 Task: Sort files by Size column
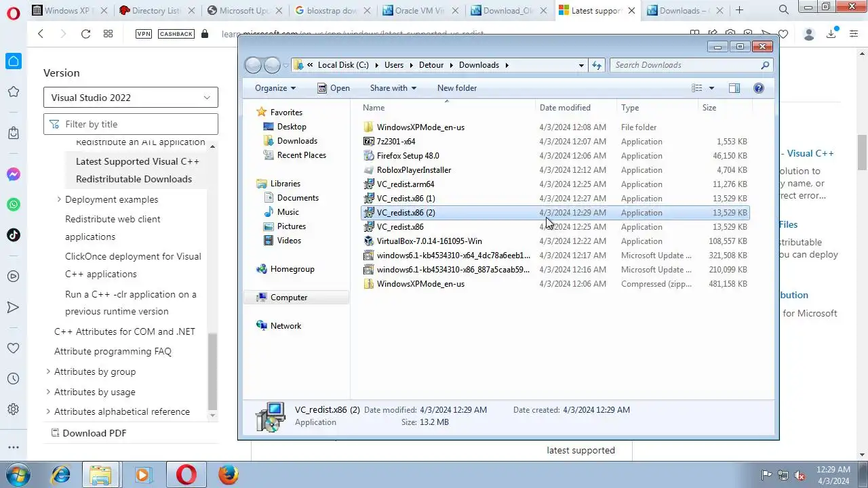[x=709, y=108]
